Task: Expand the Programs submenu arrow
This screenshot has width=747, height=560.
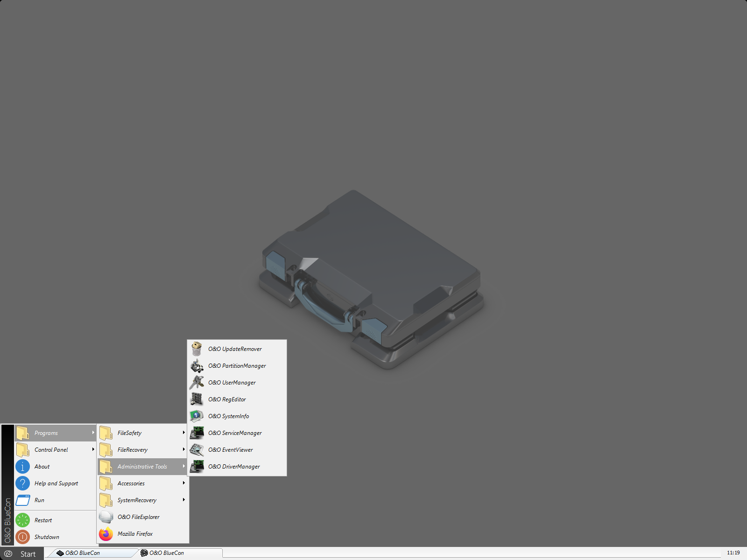Action: pyautogui.click(x=93, y=433)
